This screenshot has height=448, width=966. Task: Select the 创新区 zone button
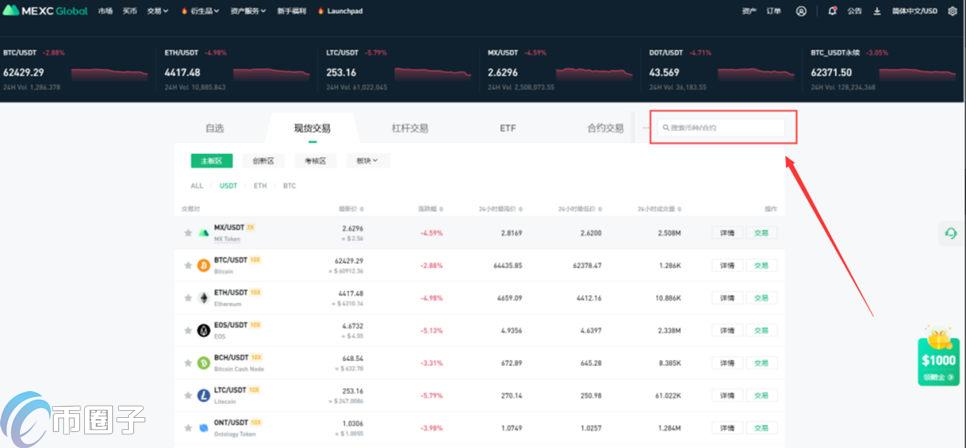[x=264, y=161]
